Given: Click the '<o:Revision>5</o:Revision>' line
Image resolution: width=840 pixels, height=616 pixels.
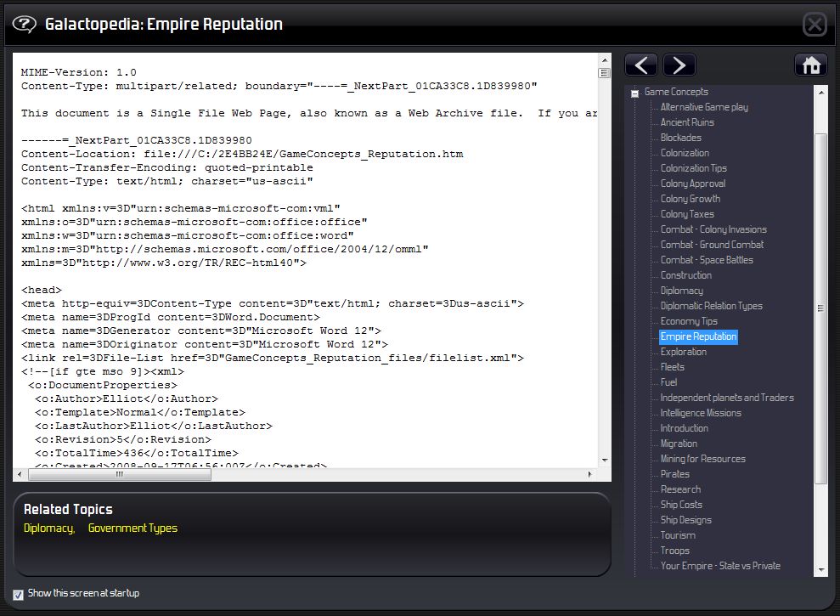Looking at the screenshot, I should point(123,439).
